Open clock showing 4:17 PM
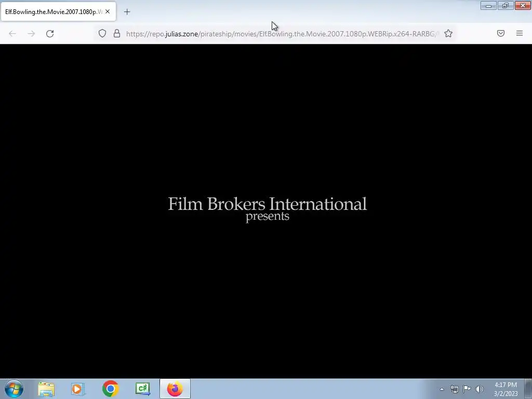The width and height of the screenshot is (532, 399). pyautogui.click(x=506, y=389)
